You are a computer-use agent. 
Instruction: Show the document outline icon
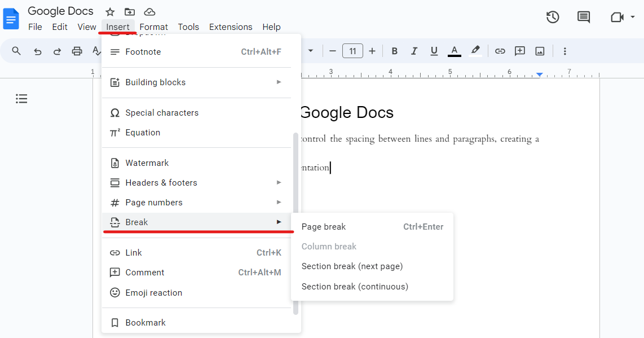point(21,99)
